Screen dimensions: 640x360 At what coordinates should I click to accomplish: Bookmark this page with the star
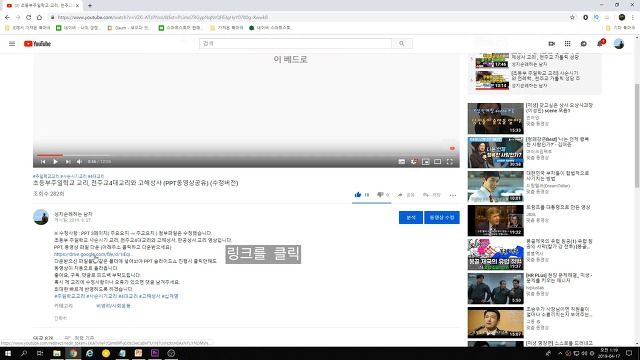point(572,17)
